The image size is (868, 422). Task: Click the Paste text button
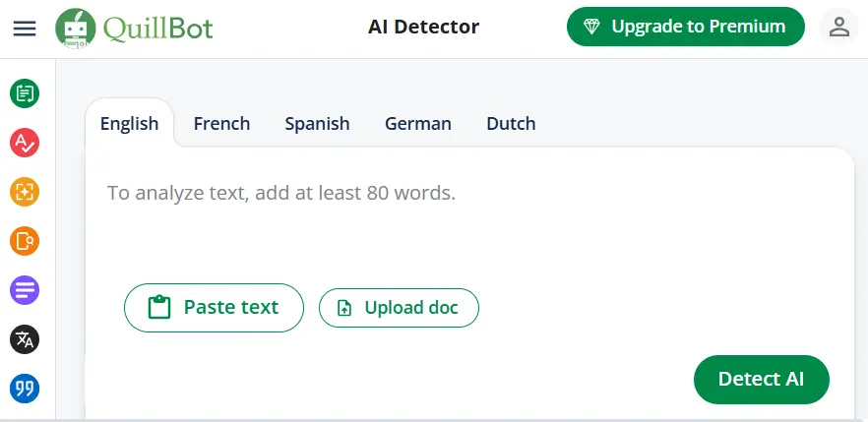pos(214,308)
